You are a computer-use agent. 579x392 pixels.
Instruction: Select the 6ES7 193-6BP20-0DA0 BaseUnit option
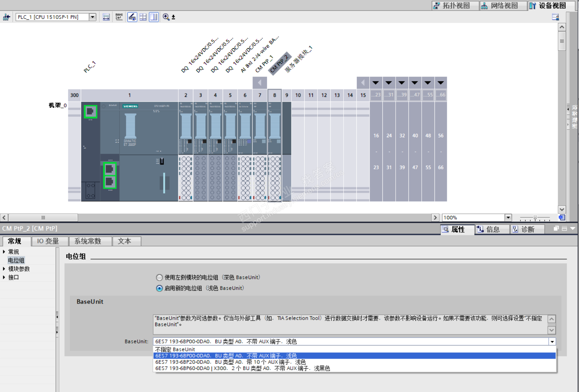click(x=230, y=362)
